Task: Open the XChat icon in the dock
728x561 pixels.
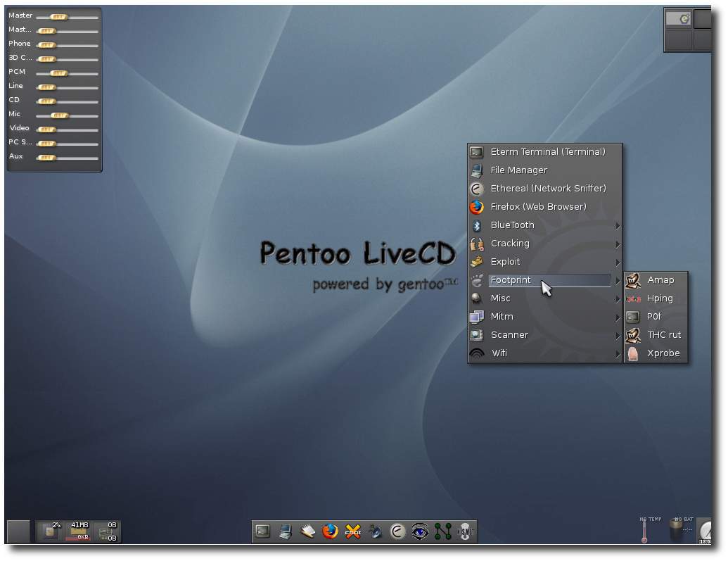Action: pyautogui.click(x=353, y=531)
